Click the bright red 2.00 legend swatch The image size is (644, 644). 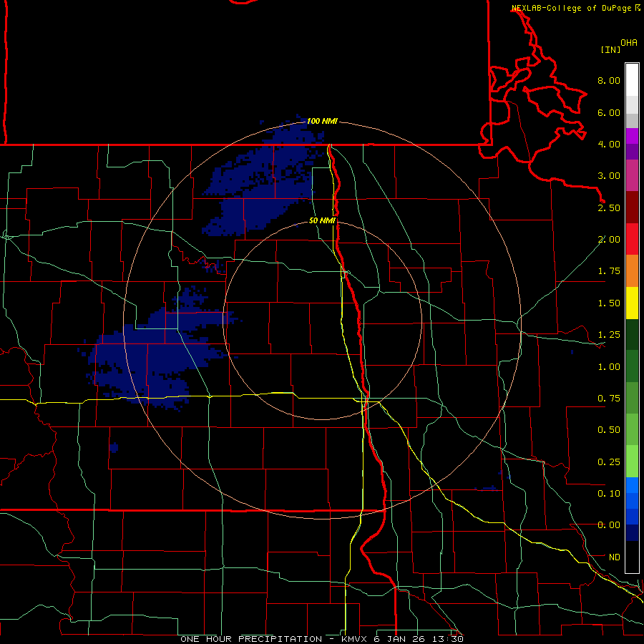click(x=632, y=239)
